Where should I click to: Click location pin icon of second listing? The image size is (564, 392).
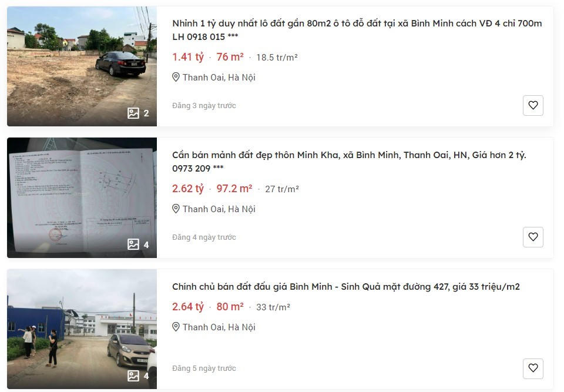(176, 209)
